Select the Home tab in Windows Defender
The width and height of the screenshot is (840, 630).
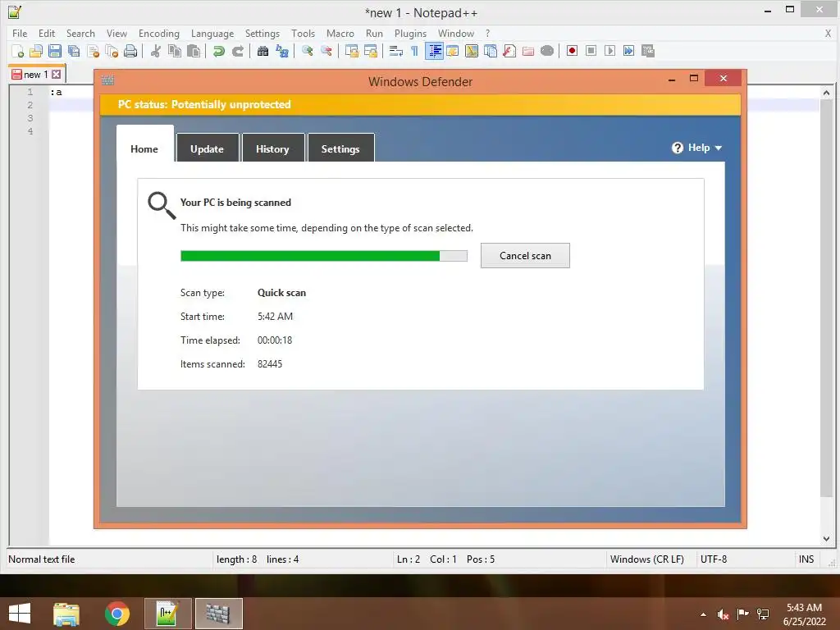pos(144,144)
